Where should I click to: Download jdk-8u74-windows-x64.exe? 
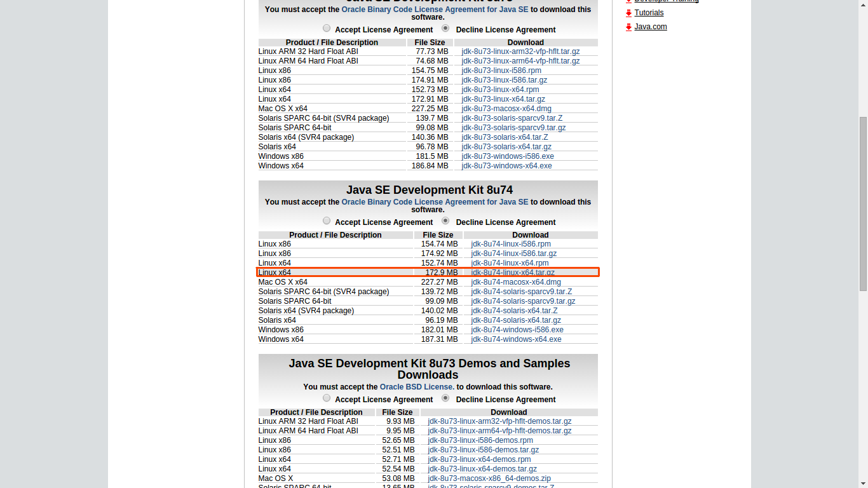click(x=516, y=339)
